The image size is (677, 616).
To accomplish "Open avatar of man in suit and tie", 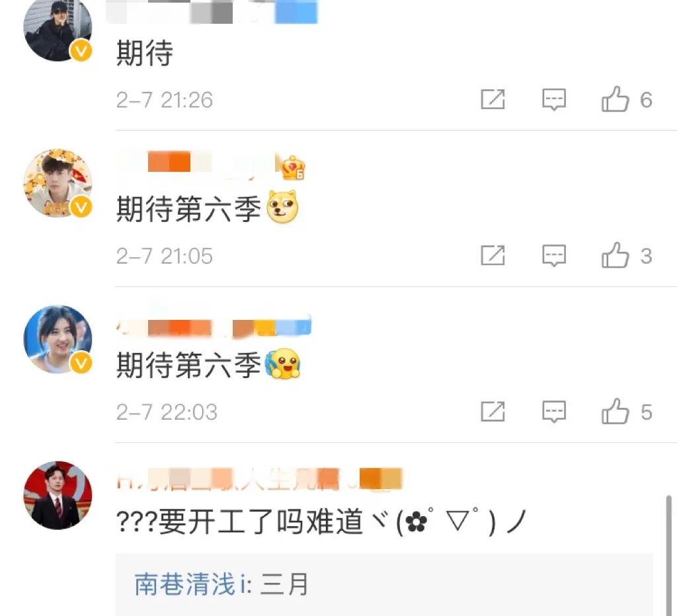I will pyautogui.click(x=58, y=495).
